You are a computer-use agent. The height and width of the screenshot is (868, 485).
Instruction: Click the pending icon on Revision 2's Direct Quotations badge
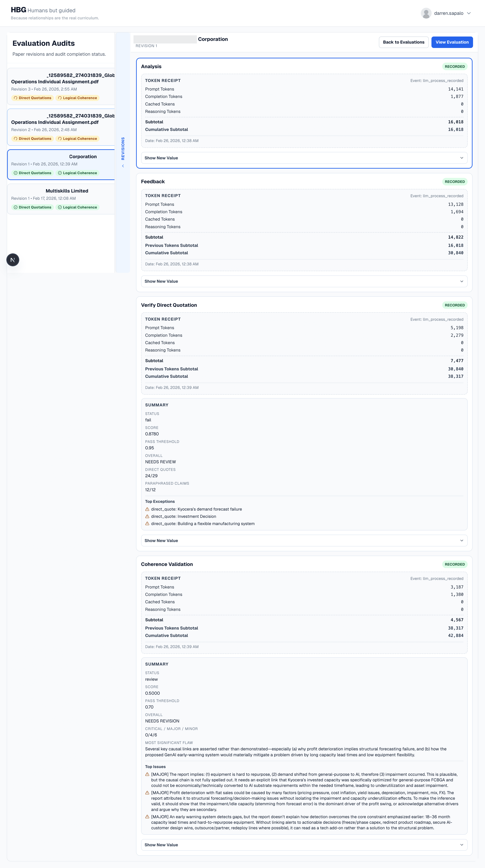(16, 138)
